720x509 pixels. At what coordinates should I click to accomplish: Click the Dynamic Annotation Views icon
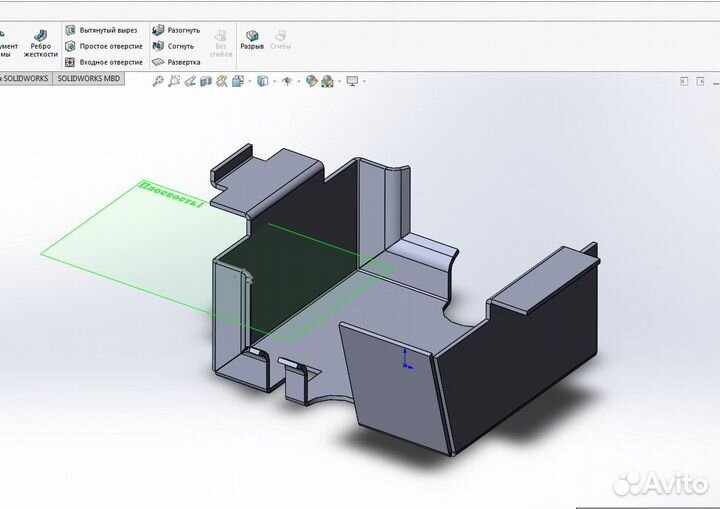point(222,81)
